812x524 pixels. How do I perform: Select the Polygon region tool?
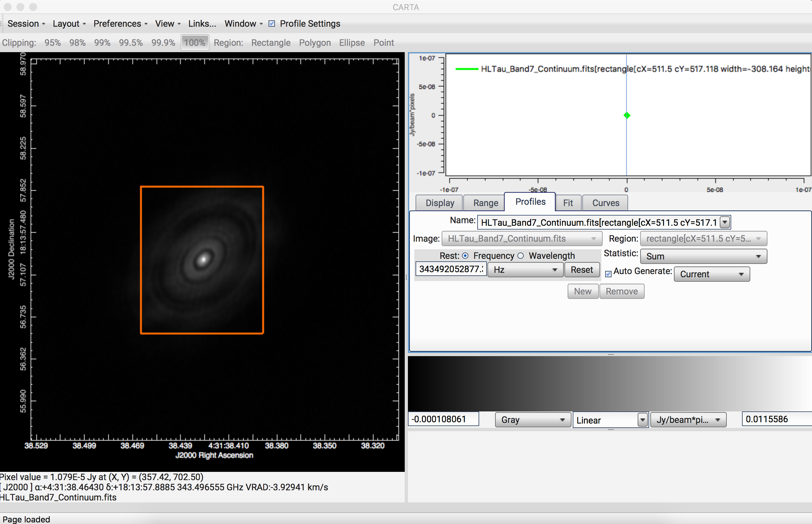[x=315, y=43]
